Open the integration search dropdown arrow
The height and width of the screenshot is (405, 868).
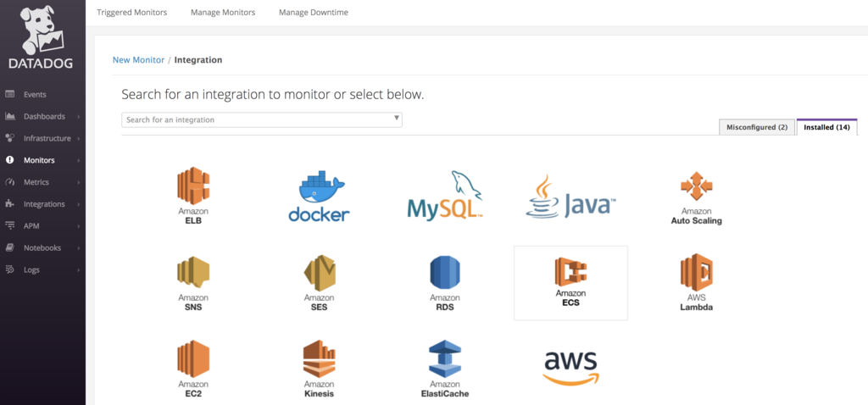tap(397, 118)
